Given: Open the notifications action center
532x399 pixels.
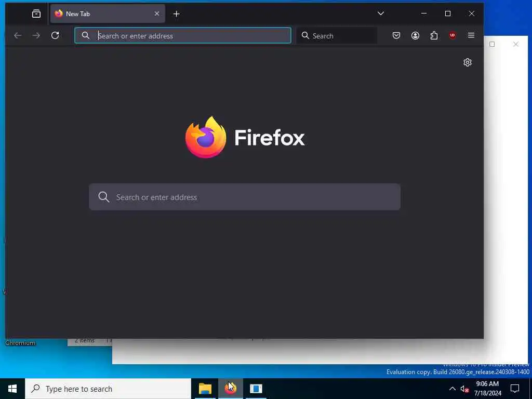Looking at the screenshot, I should 515,389.
